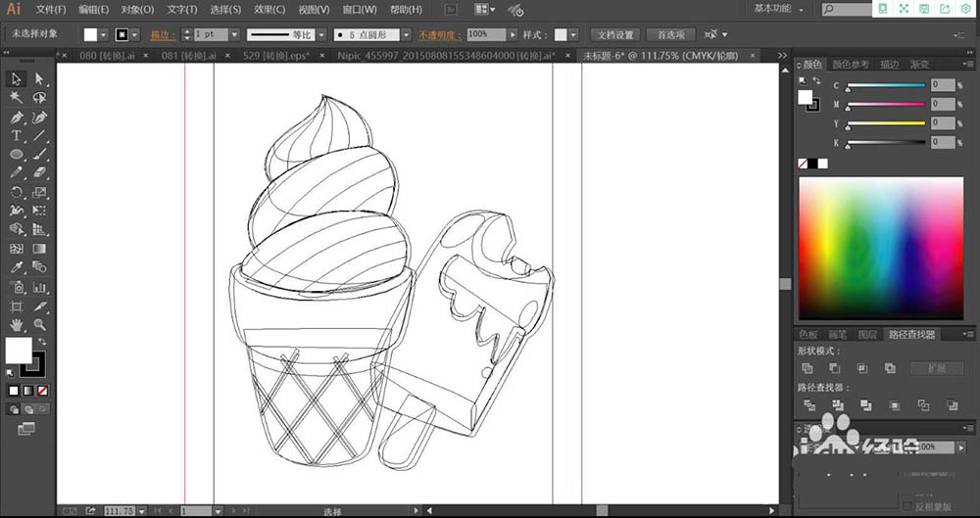The image size is (980, 518).
Task: Click the 首选项 button
Action: click(670, 35)
